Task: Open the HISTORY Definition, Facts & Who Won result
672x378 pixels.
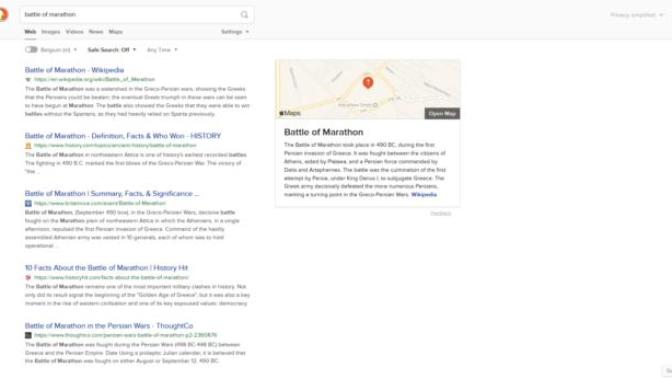Action: (x=123, y=136)
